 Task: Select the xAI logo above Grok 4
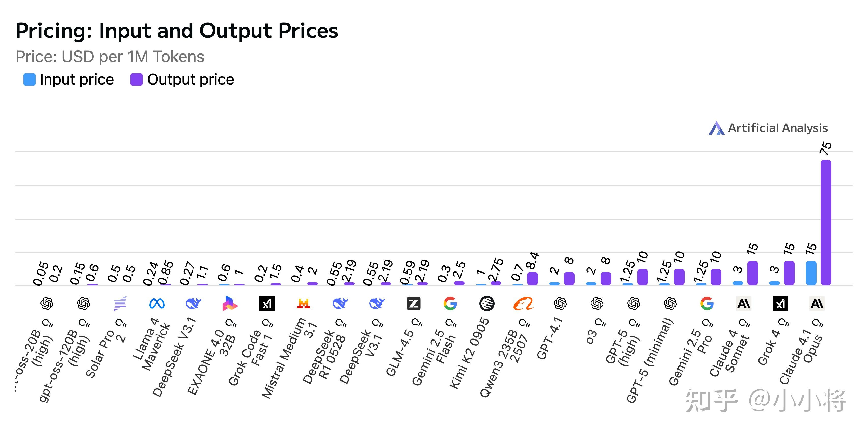(780, 304)
